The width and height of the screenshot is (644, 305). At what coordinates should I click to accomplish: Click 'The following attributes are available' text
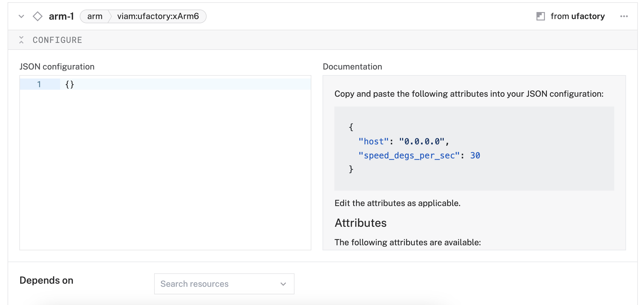(x=408, y=242)
